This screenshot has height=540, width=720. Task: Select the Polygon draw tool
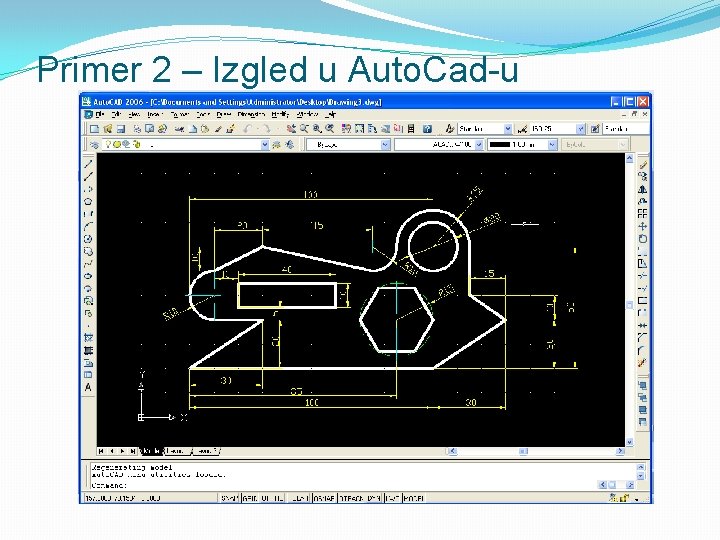88,201
